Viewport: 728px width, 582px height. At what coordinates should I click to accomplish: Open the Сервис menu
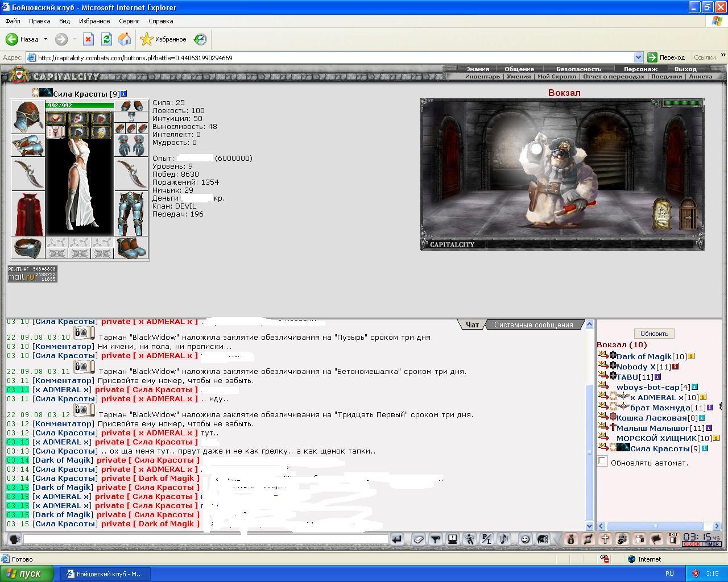tap(129, 21)
